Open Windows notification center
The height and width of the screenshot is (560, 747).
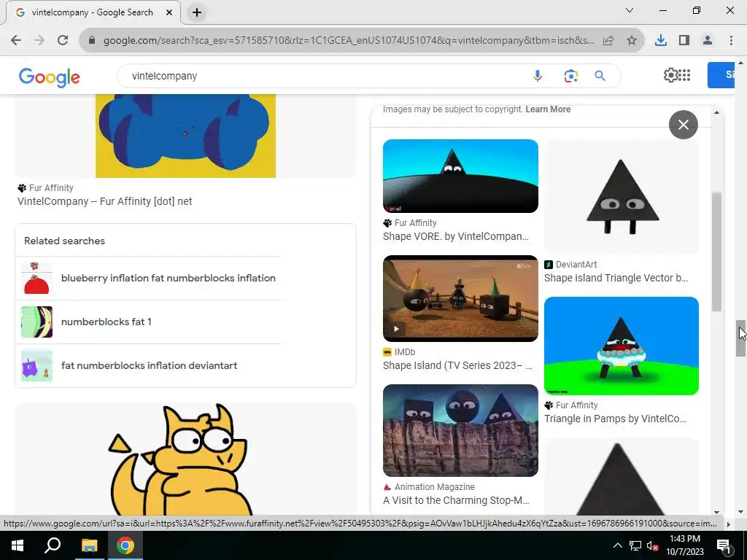tap(724, 545)
